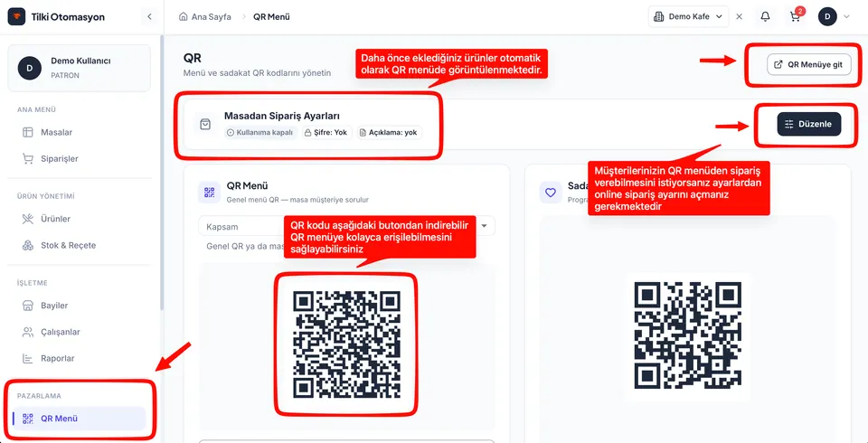
Task: Select QR Menü in the sidebar
Action: click(79, 419)
